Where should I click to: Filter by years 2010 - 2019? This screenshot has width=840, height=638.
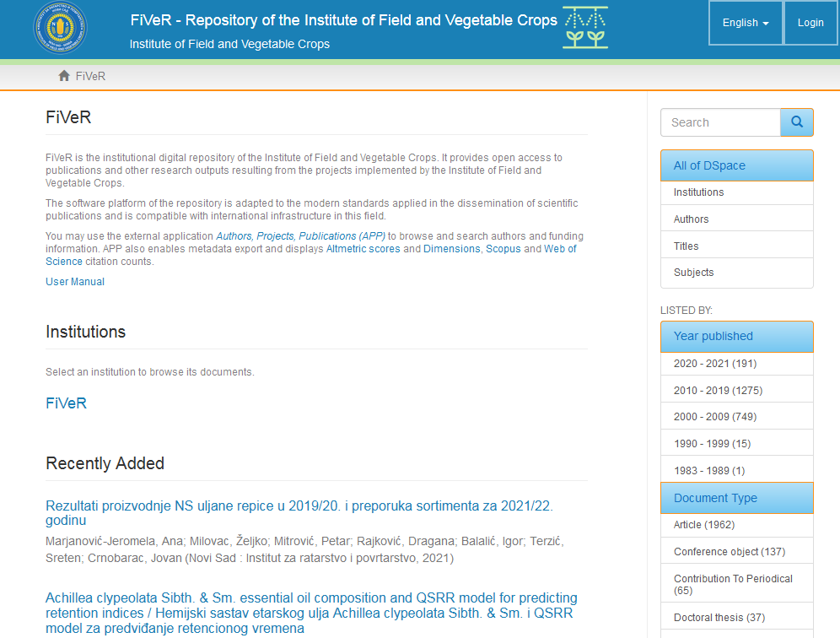tap(718, 391)
